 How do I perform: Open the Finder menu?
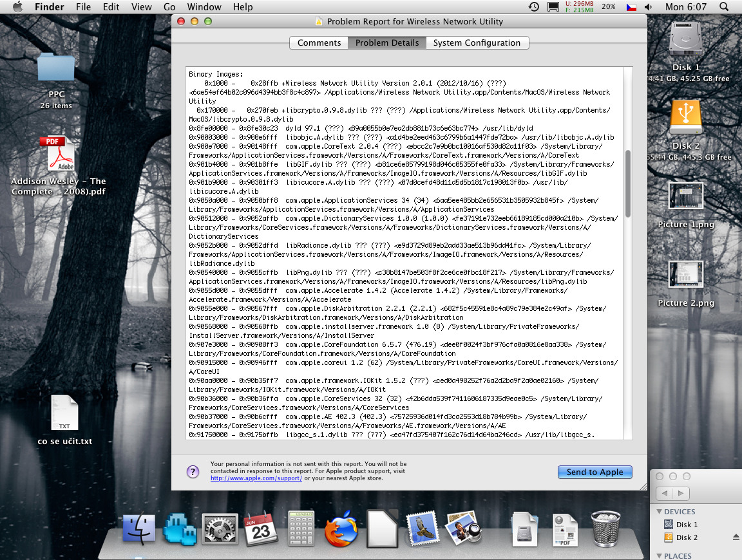49,6
